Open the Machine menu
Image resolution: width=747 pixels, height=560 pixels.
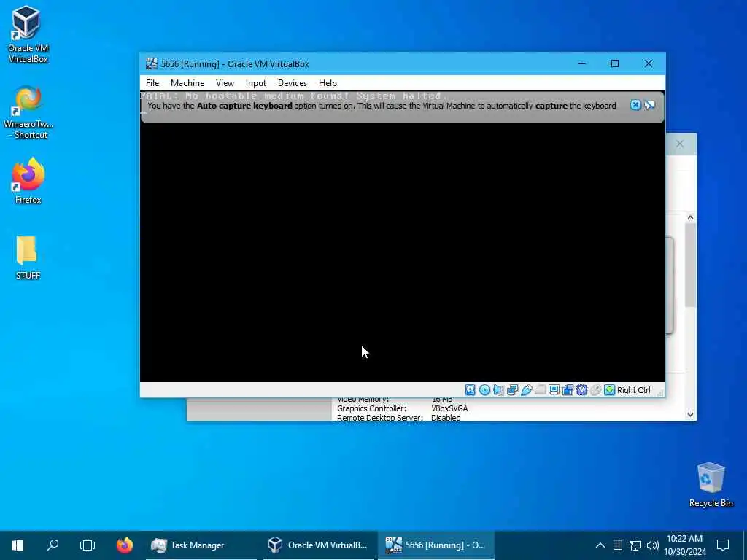[x=187, y=83]
